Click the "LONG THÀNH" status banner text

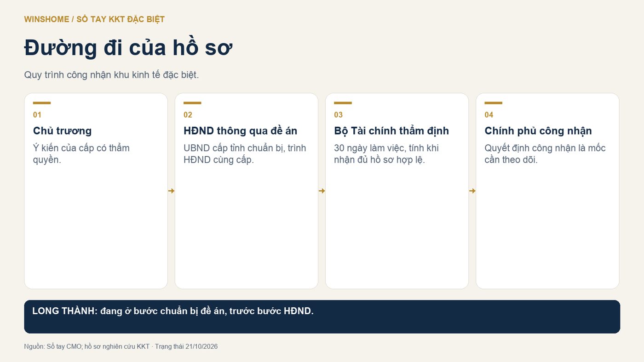point(173,311)
